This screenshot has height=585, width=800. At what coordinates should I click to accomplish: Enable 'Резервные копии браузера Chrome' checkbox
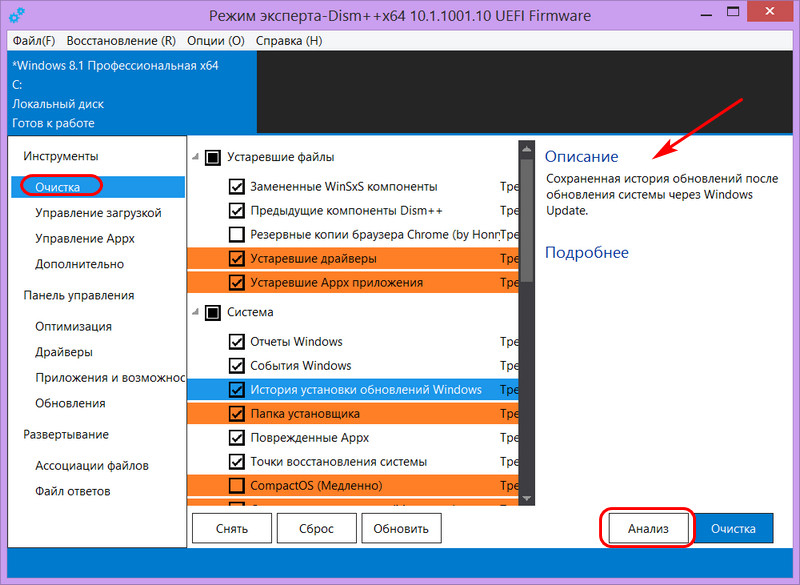236,235
